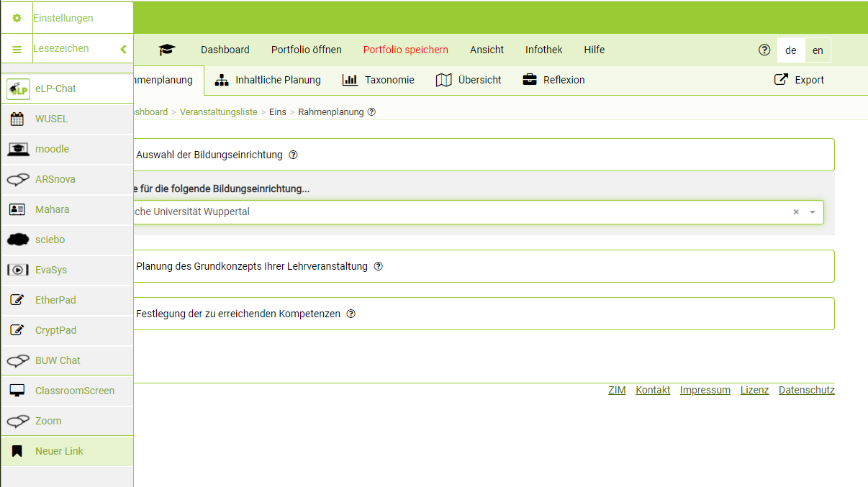The width and height of the screenshot is (868, 487).
Task: Follow the Kontakt footer link
Action: 653,390
